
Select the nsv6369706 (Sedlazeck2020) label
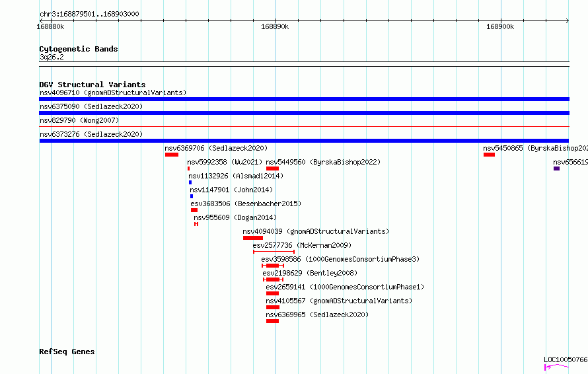[x=216, y=148]
